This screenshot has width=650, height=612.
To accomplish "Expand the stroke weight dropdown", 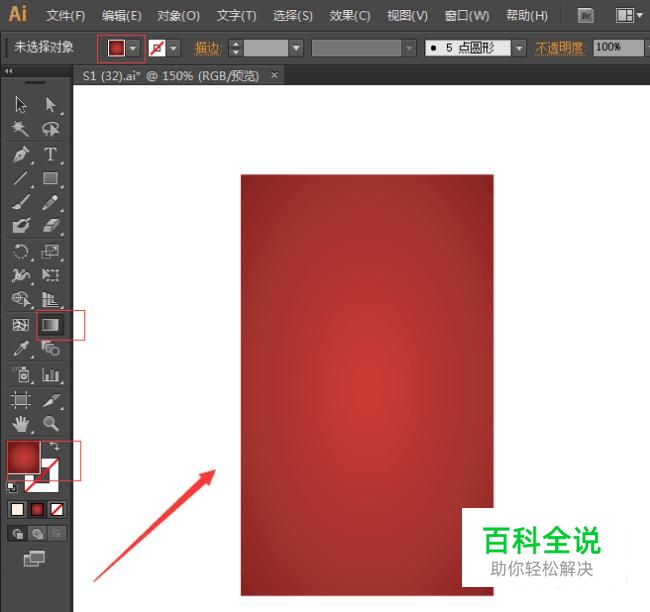I will point(296,48).
